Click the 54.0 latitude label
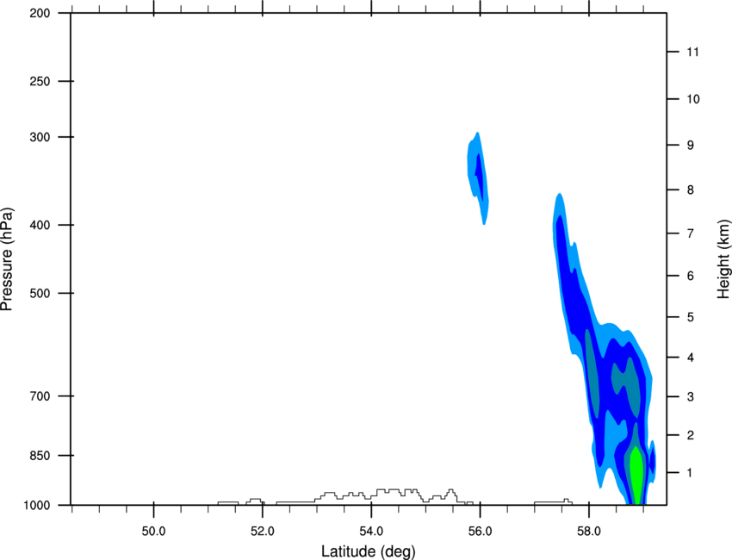This screenshot has width=732, height=560. coord(371,531)
